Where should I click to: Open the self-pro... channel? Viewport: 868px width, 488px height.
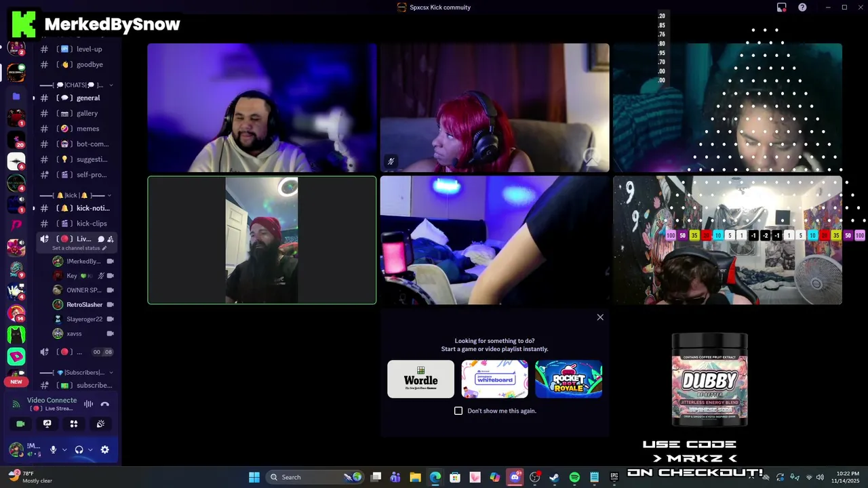76,174
